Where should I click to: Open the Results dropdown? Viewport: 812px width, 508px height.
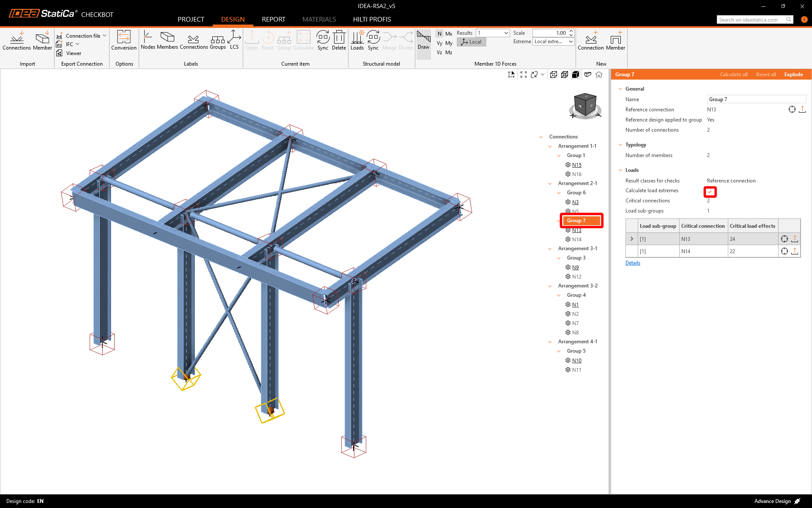[x=493, y=33]
